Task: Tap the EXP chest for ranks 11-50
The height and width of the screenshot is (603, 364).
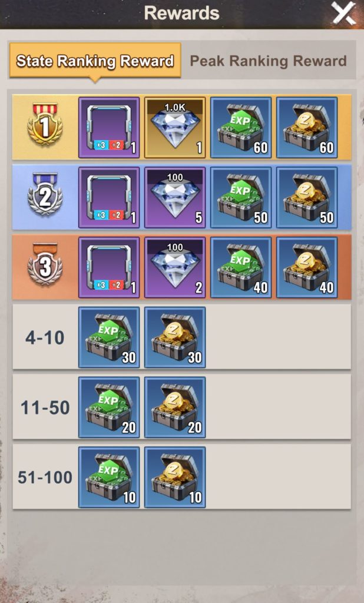Action: tap(109, 407)
